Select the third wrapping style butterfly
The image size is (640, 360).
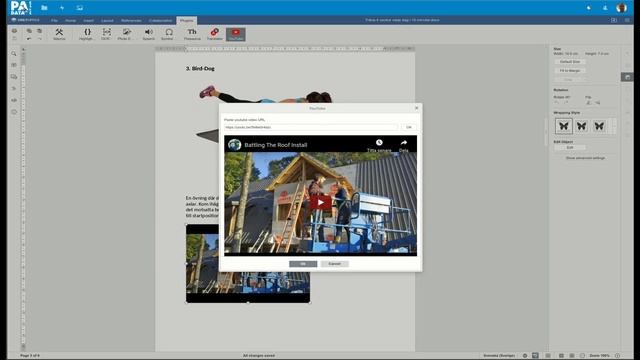tap(599, 126)
